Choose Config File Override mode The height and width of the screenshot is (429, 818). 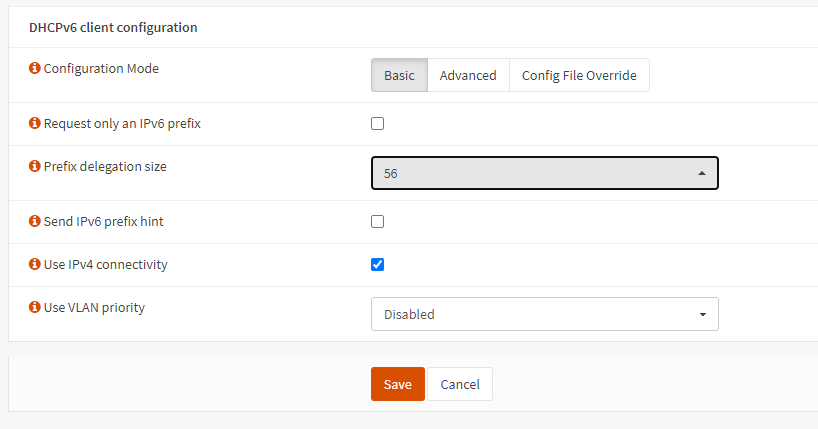579,76
